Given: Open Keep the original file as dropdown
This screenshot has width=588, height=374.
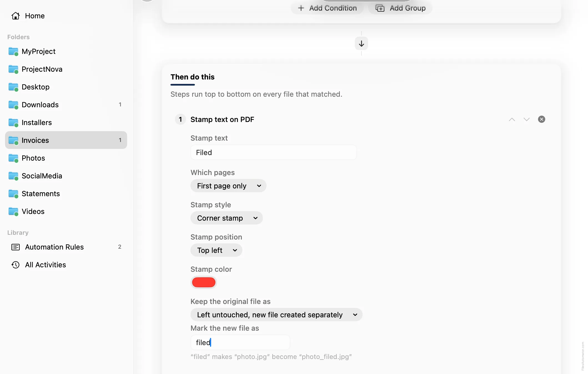Looking at the screenshot, I should [277, 315].
